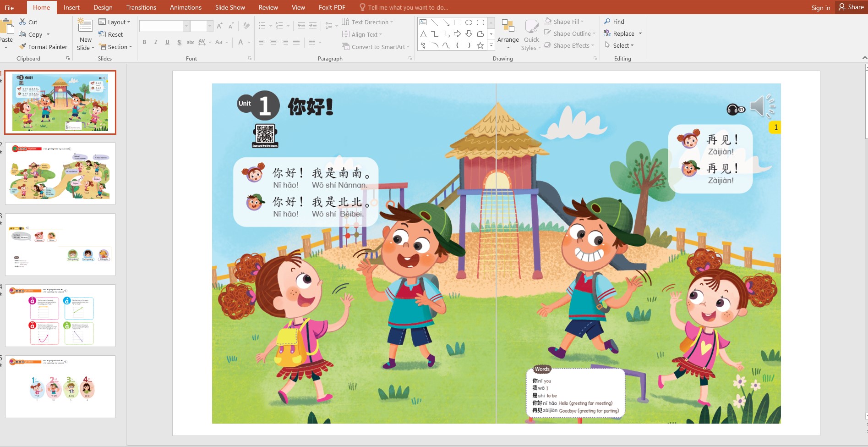Enable center text alignment

pos(273,42)
